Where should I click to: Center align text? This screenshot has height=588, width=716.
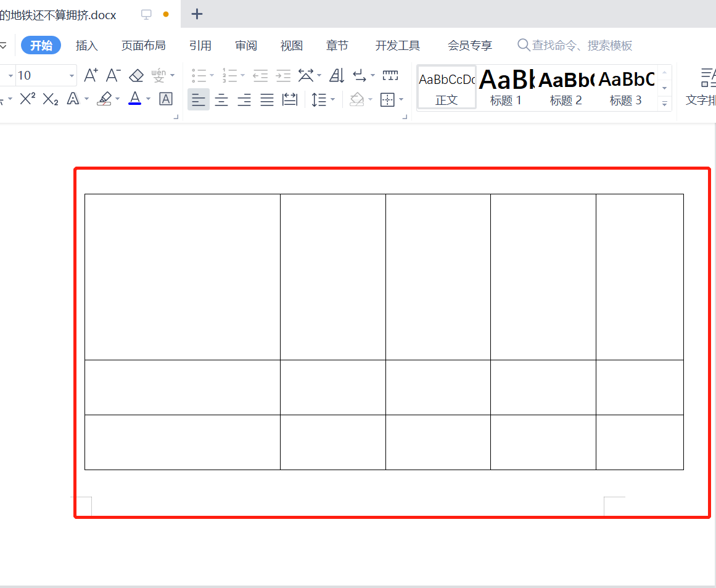(x=221, y=99)
